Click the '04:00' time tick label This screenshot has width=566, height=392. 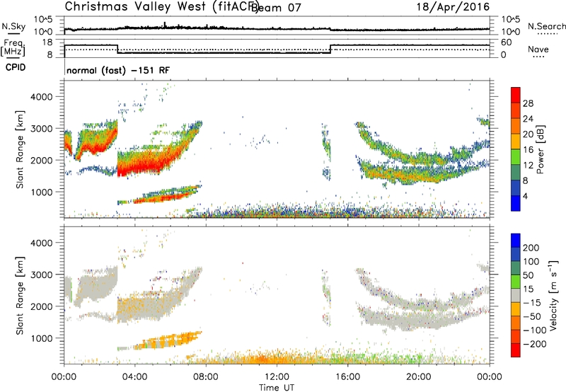click(x=134, y=377)
